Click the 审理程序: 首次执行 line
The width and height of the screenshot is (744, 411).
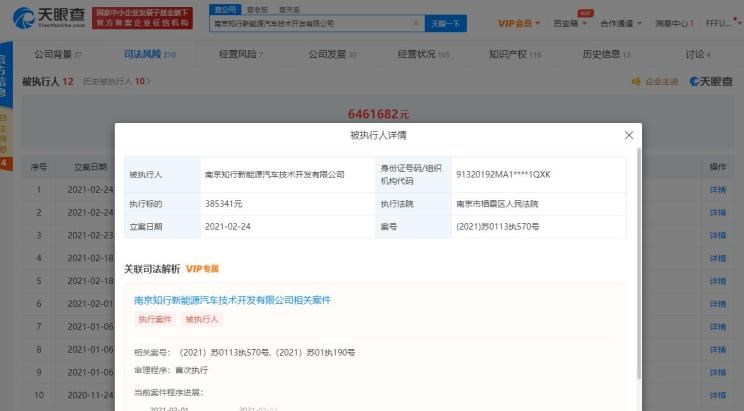pyautogui.click(x=171, y=370)
